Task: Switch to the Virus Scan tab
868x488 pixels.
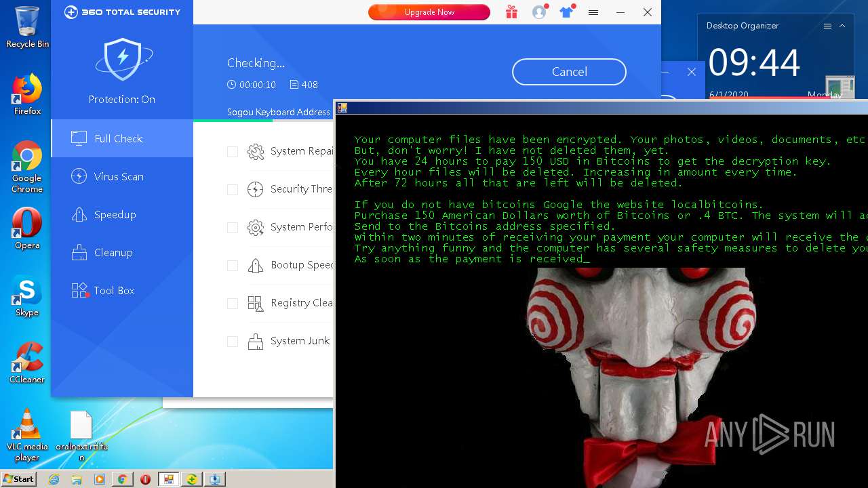Action: click(x=122, y=176)
